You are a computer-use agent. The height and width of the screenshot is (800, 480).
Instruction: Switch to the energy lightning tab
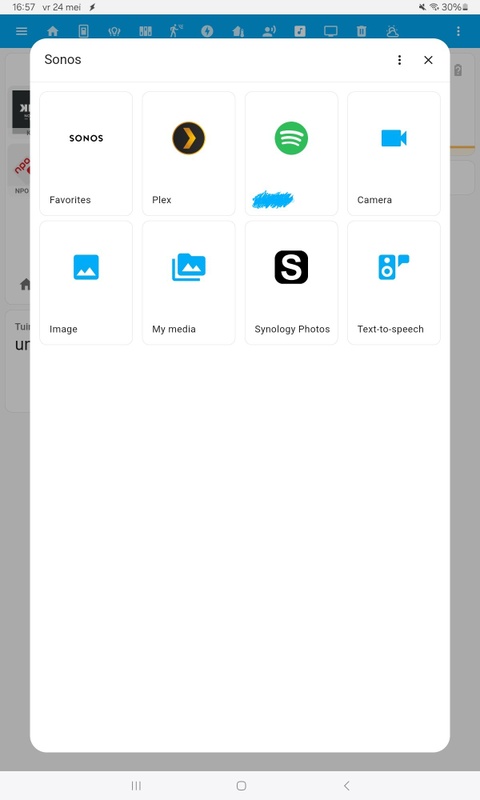(207, 31)
